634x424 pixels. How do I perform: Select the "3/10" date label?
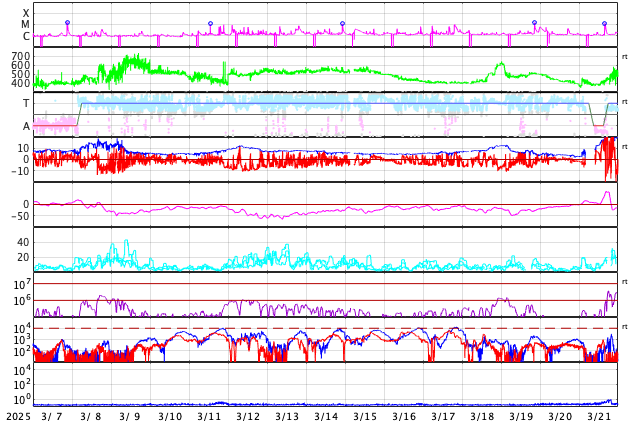[x=170, y=416]
